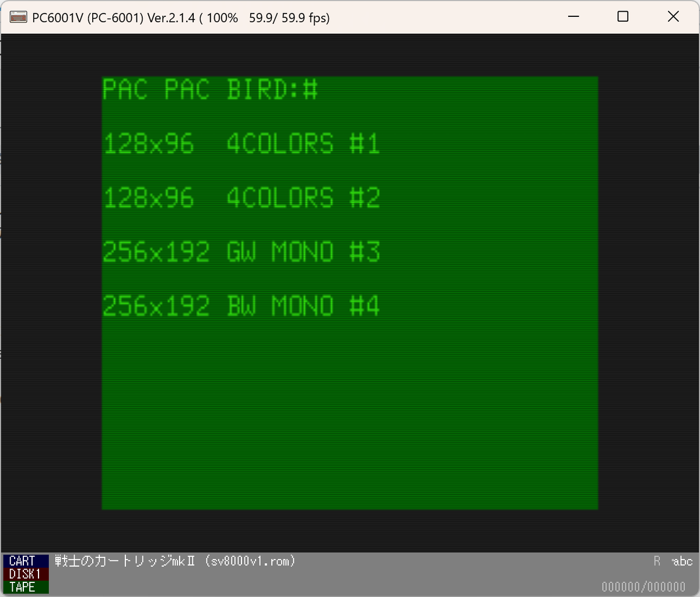Screen dimensions: 700x597
Task: Select the '256x192 BW MONO #4' line
Action: tap(242, 306)
